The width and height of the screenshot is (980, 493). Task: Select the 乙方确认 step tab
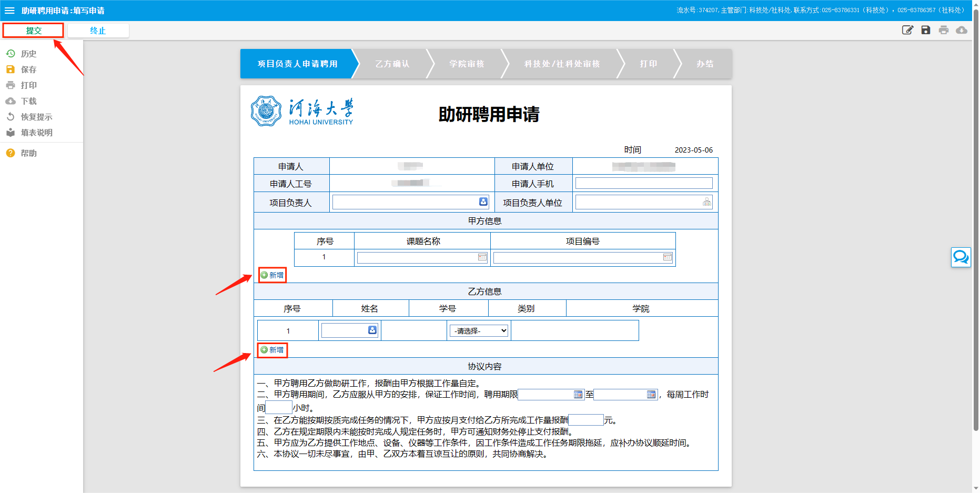[x=392, y=64]
